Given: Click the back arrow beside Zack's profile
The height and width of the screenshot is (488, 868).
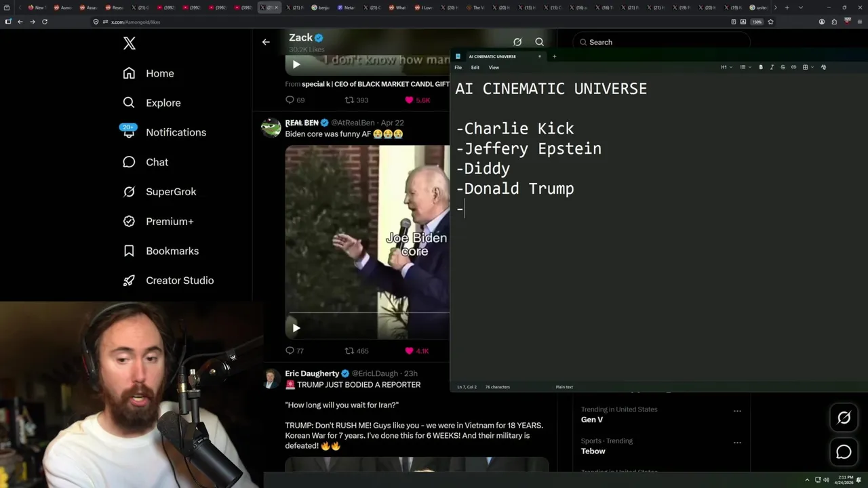Looking at the screenshot, I should pos(266,42).
